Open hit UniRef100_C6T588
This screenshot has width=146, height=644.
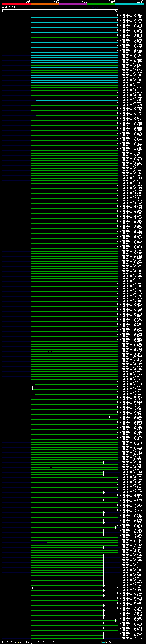pos(131,25)
